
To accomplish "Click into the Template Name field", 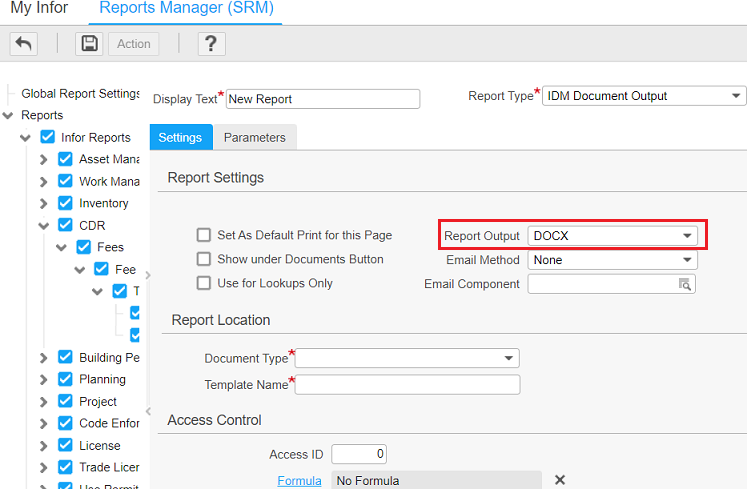I will point(407,385).
